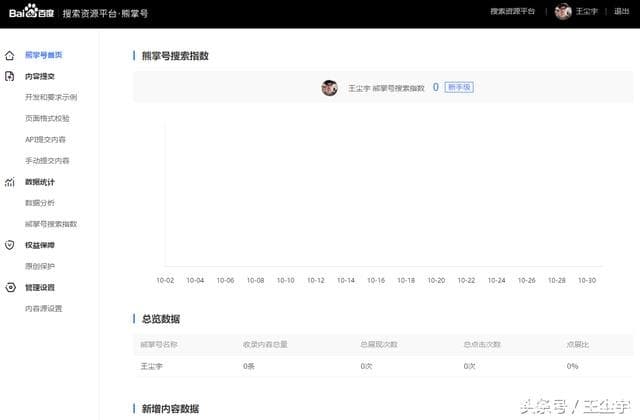Click the 王尘宇 cell in overview table
Image resolution: width=640 pixels, height=420 pixels.
(151, 366)
